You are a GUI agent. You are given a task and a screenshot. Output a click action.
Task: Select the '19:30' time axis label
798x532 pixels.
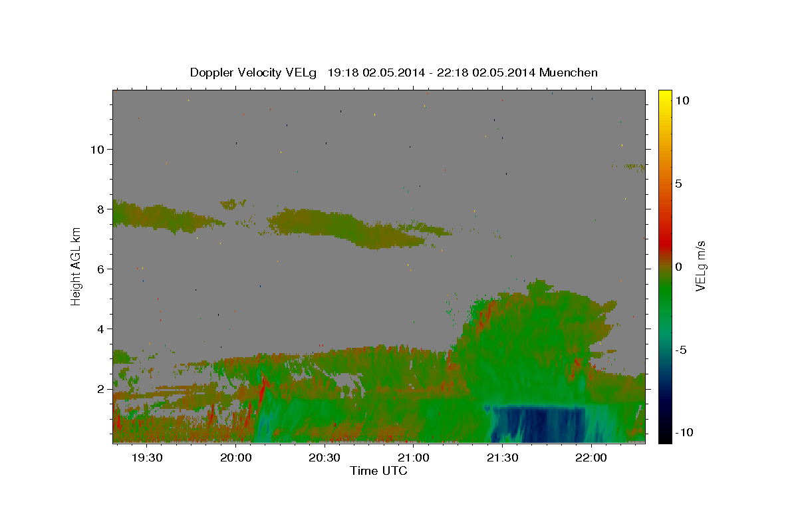click(147, 458)
